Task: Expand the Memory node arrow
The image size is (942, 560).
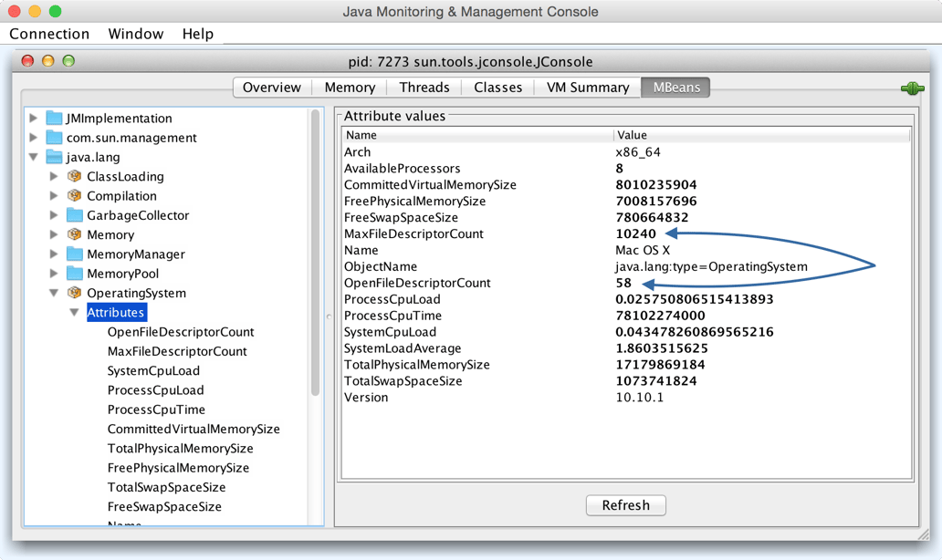Action: click(54, 234)
